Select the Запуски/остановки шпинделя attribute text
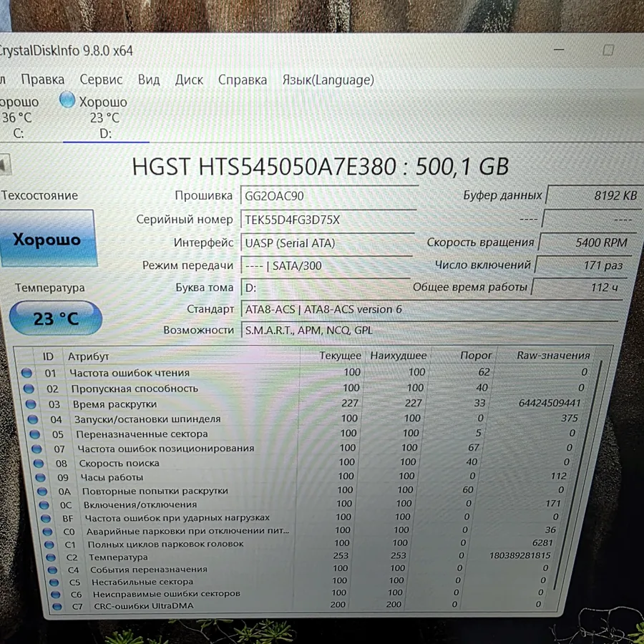644x644 pixels. pyautogui.click(x=147, y=419)
